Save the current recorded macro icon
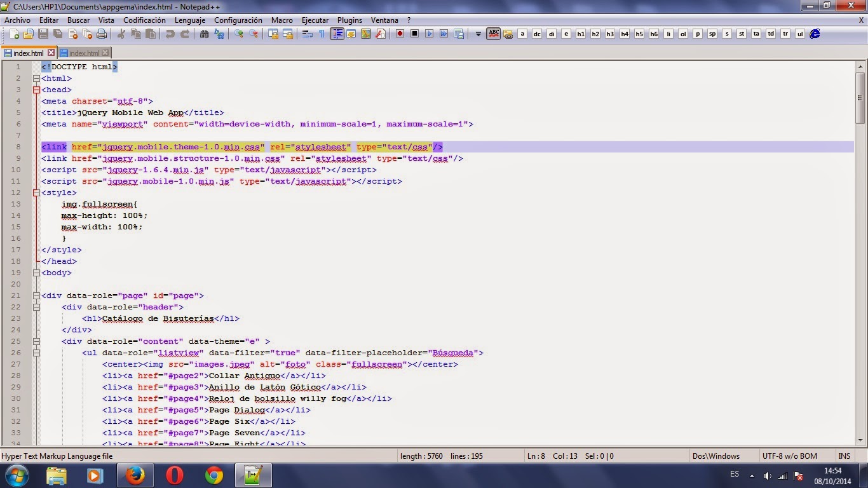The height and width of the screenshot is (488, 868). click(458, 34)
